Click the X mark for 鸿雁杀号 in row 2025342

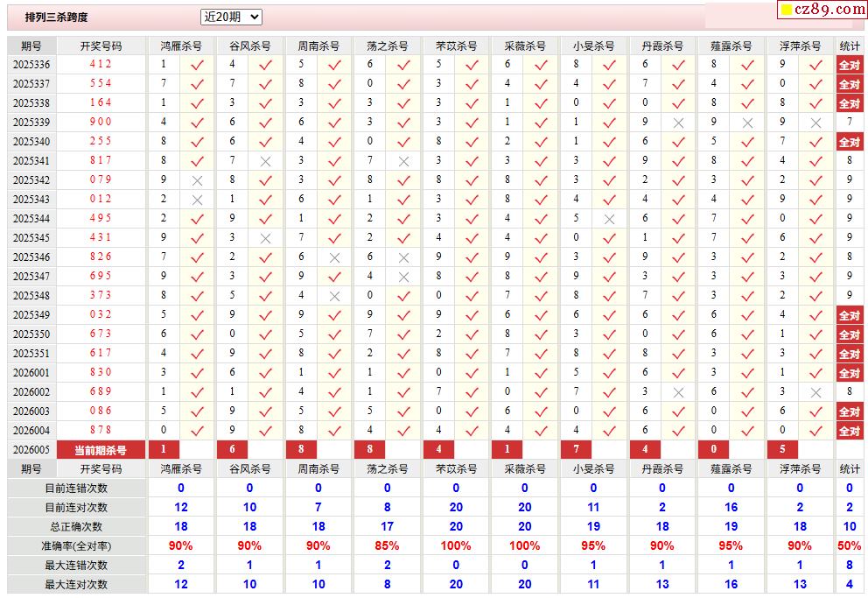pyautogui.click(x=197, y=180)
